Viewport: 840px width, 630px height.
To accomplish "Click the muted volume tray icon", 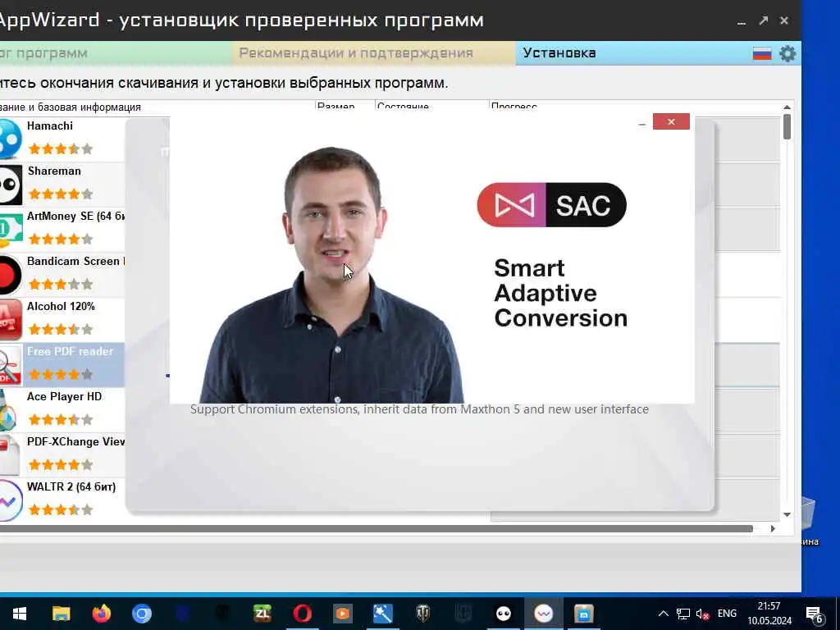I will pyautogui.click(x=703, y=614).
